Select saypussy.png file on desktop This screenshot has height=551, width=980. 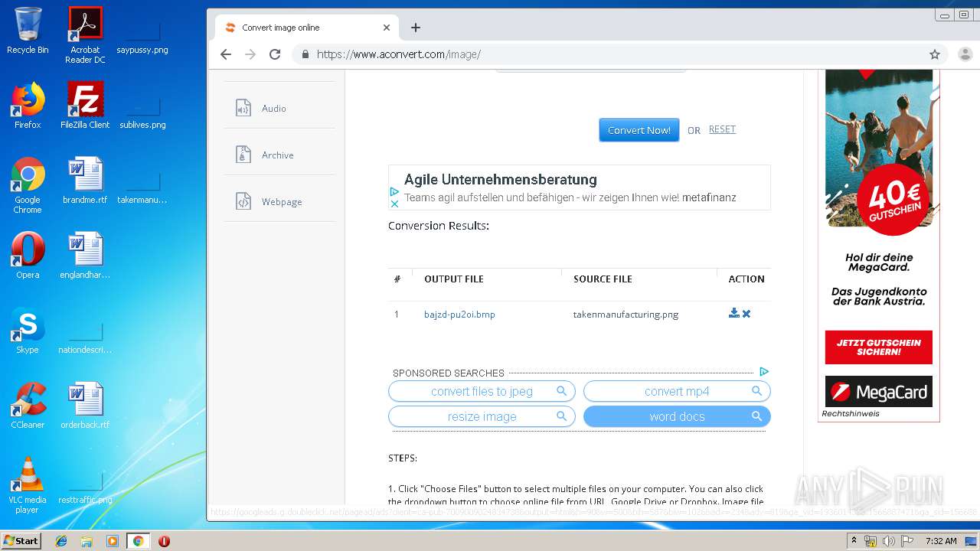click(x=142, y=35)
